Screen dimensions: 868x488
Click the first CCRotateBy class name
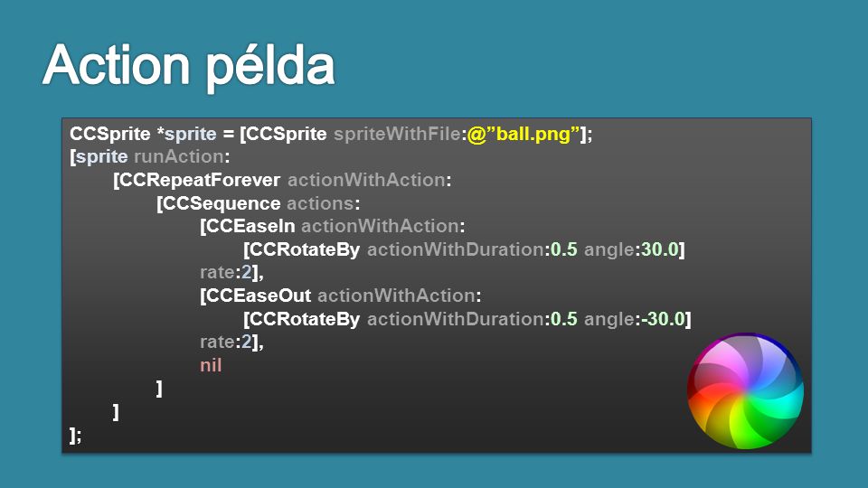[x=305, y=249]
